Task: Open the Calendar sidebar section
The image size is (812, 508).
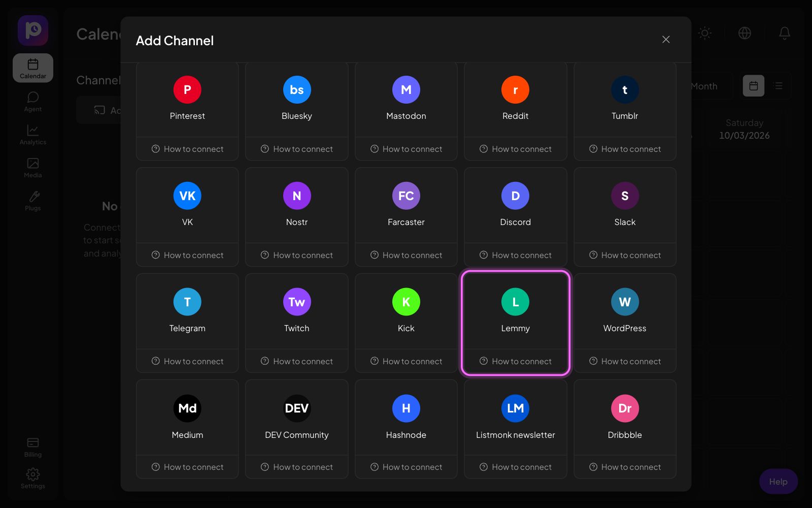Action: pyautogui.click(x=33, y=68)
